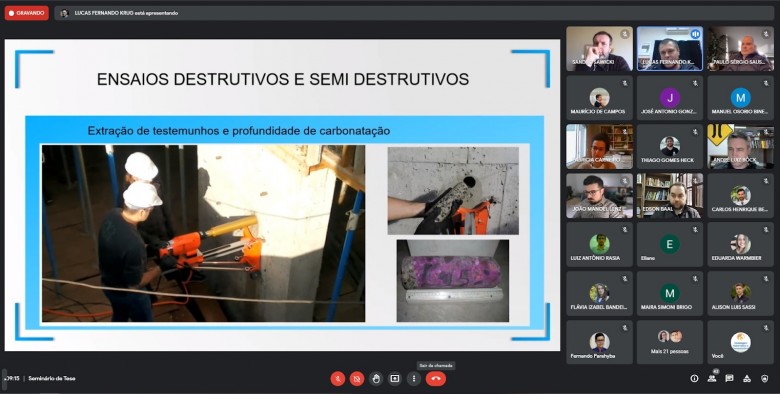Select your own 'Você' tile
The width and height of the screenshot is (780, 394).
coord(740,342)
